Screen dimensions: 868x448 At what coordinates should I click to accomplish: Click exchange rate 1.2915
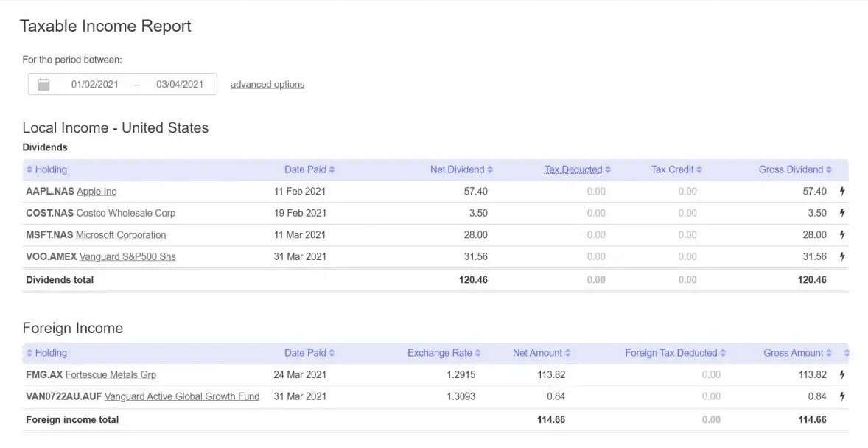[x=461, y=374]
